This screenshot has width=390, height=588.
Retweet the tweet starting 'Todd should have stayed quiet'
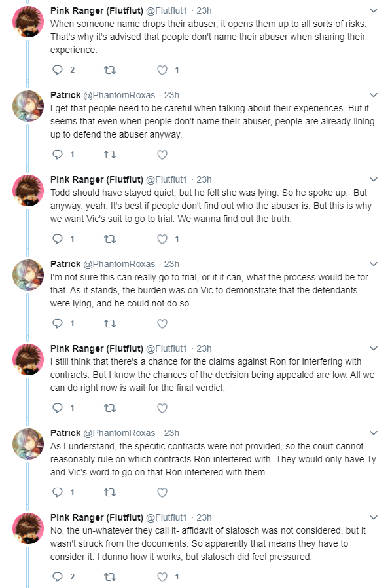point(110,239)
